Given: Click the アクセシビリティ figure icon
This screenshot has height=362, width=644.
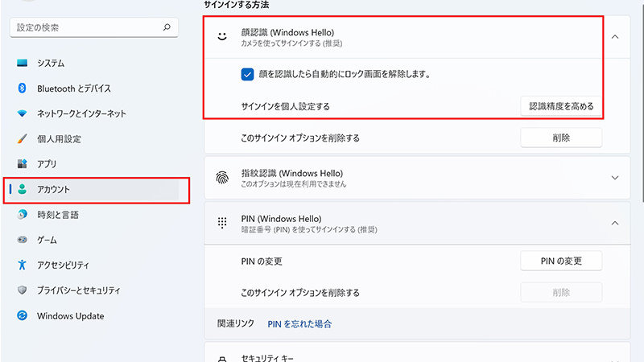Looking at the screenshot, I should click(23, 265).
